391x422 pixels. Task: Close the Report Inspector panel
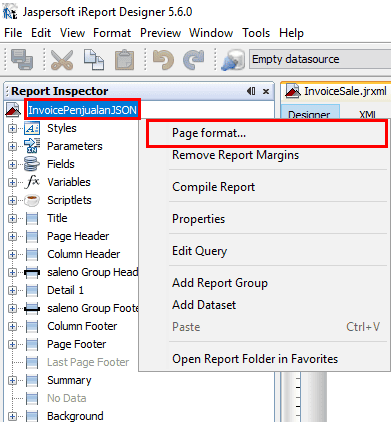[x=266, y=91]
